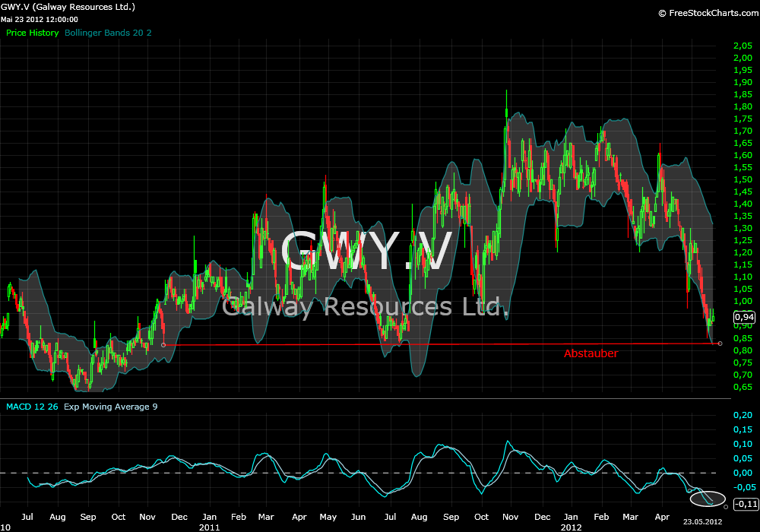
Task: Click the 0,10 MACD axis label
Action: 743,444
